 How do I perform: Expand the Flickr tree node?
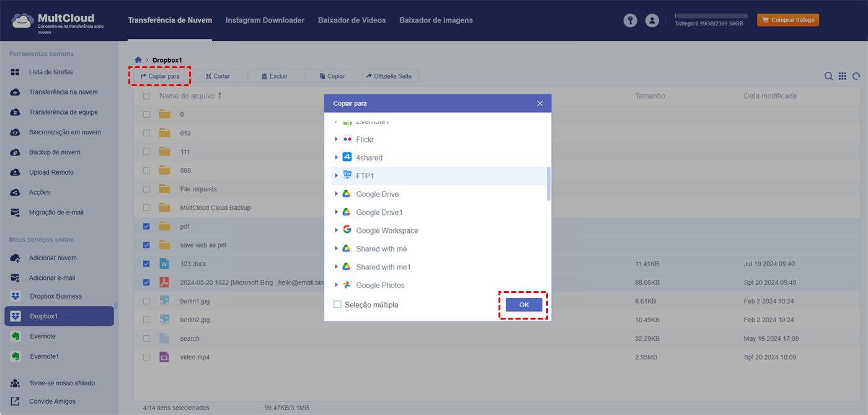pyautogui.click(x=337, y=139)
